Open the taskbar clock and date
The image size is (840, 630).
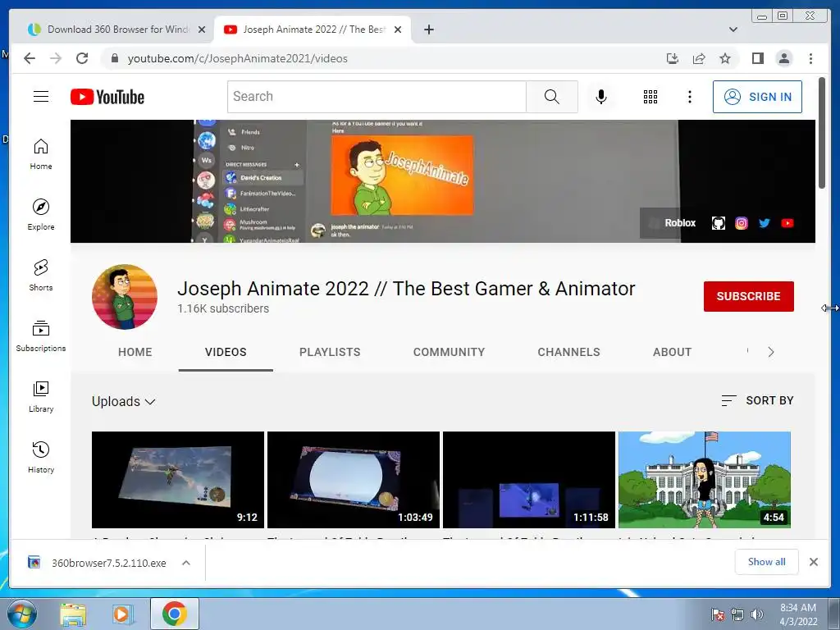(798, 614)
